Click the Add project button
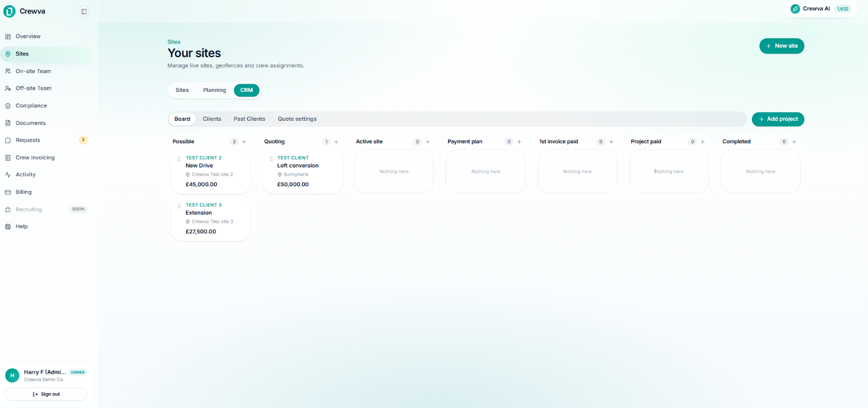The height and width of the screenshot is (408, 868). click(x=778, y=119)
